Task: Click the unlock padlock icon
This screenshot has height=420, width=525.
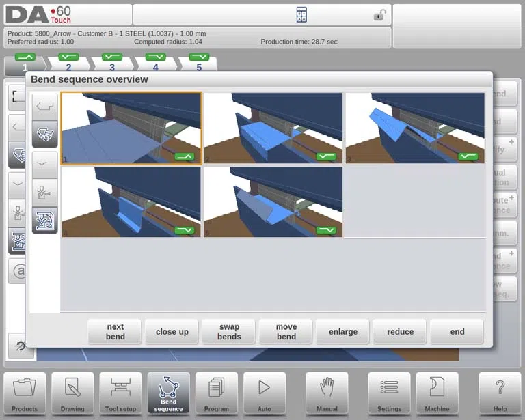Action: coord(379,15)
